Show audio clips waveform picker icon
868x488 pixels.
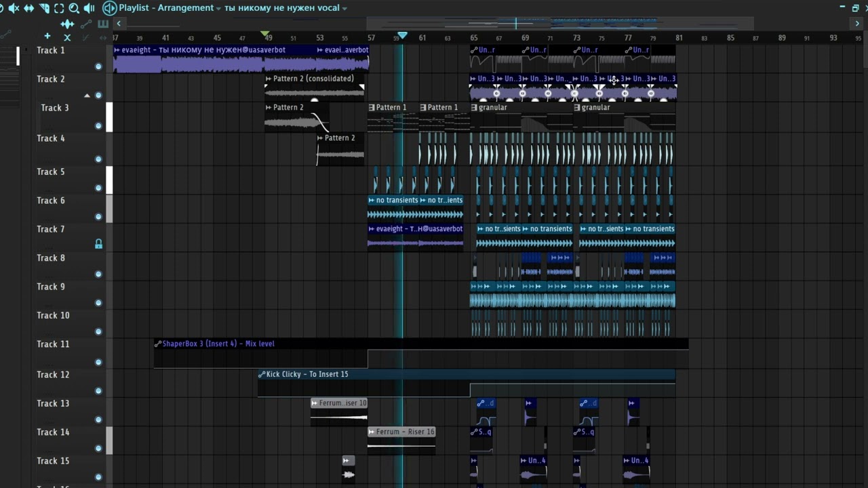click(x=67, y=24)
